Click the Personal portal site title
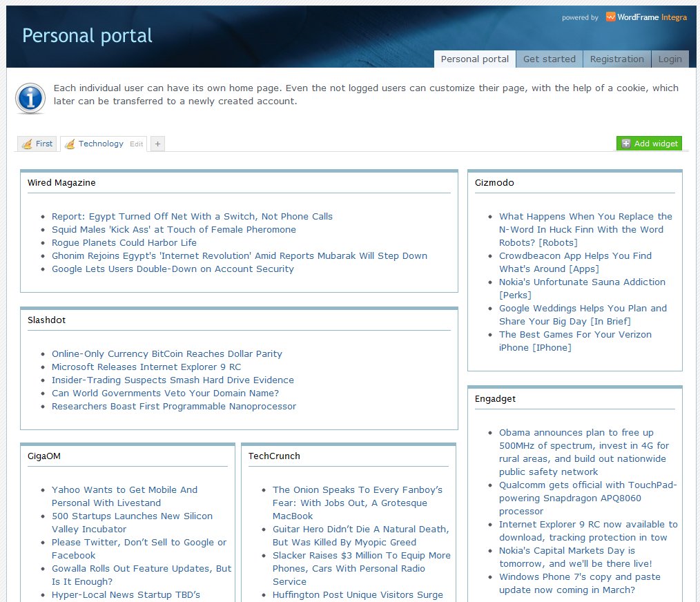700x602 pixels. (88, 36)
